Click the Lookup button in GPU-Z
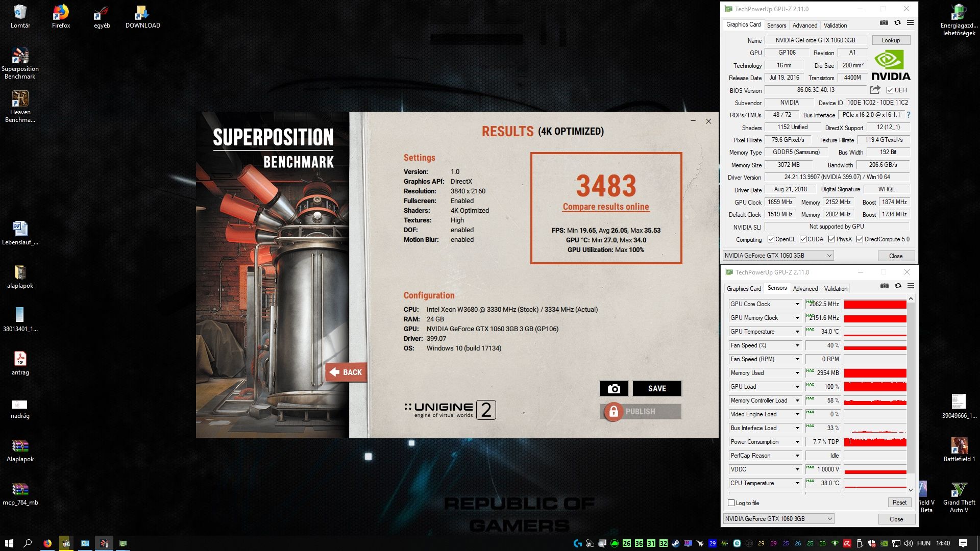The width and height of the screenshot is (980, 551). click(x=891, y=40)
